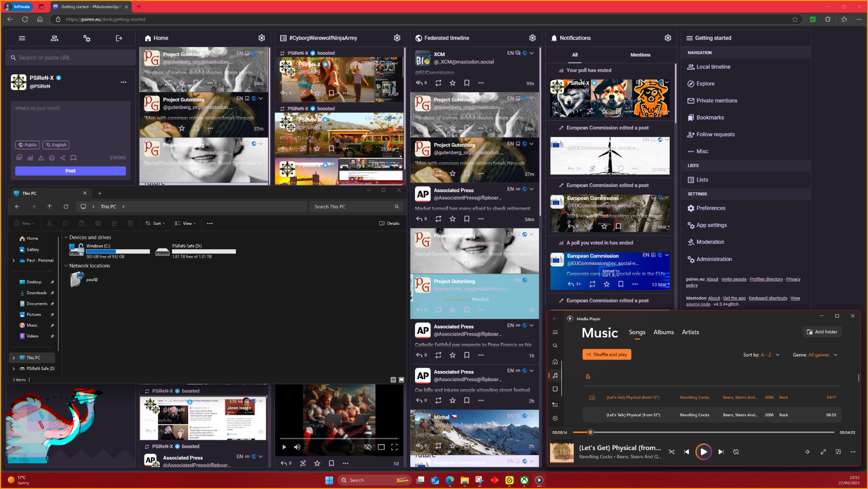The width and height of the screenshot is (868, 489).
Task: Open PSiReN-X account options menu
Action: tap(124, 82)
